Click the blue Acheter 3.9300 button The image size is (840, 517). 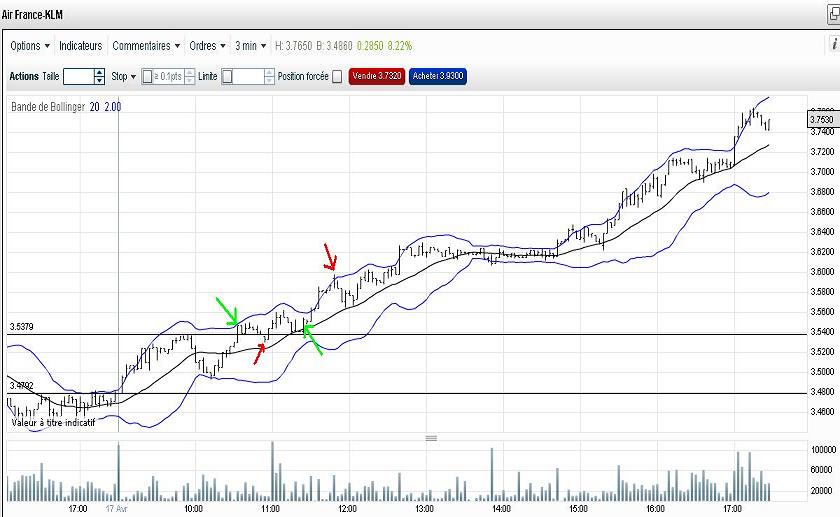coord(438,76)
